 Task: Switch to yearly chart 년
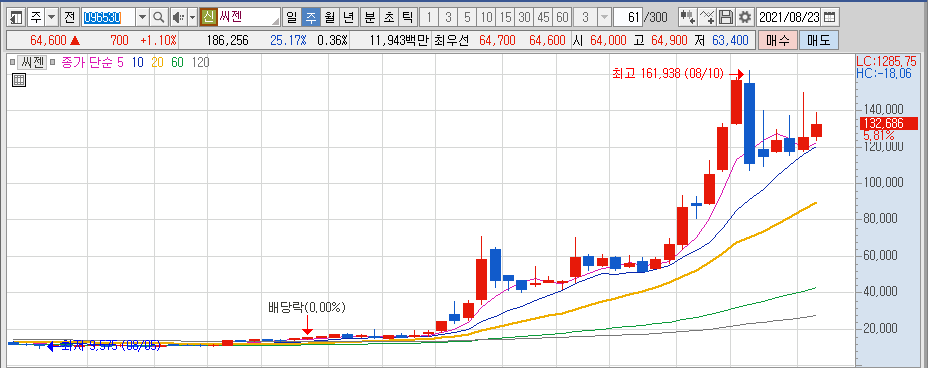point(349,17)
